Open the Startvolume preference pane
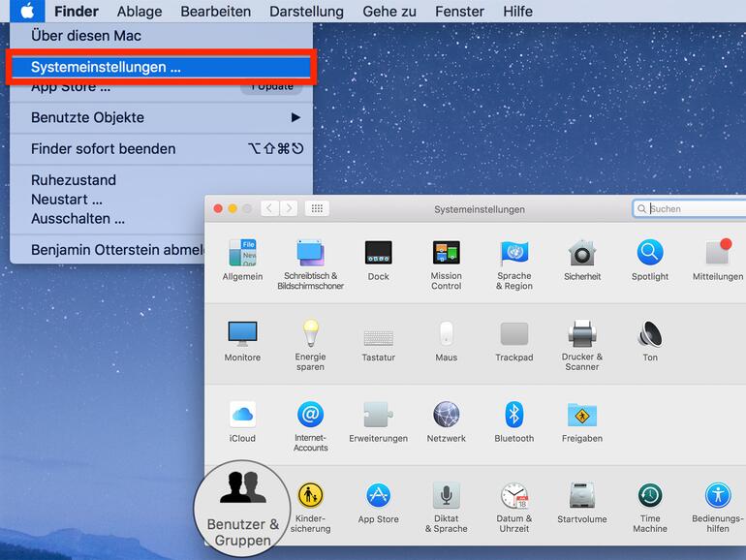This screenshot has width=746, height=560. (582, 503)
